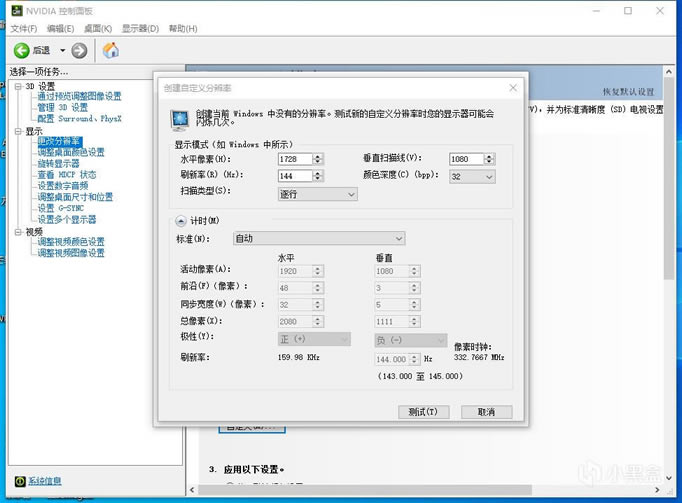This screenshot has width=682, height=503.
Task: Select 设置 G-SYNC in the tree
Action: pyautogui.click(x=60, y=208)
